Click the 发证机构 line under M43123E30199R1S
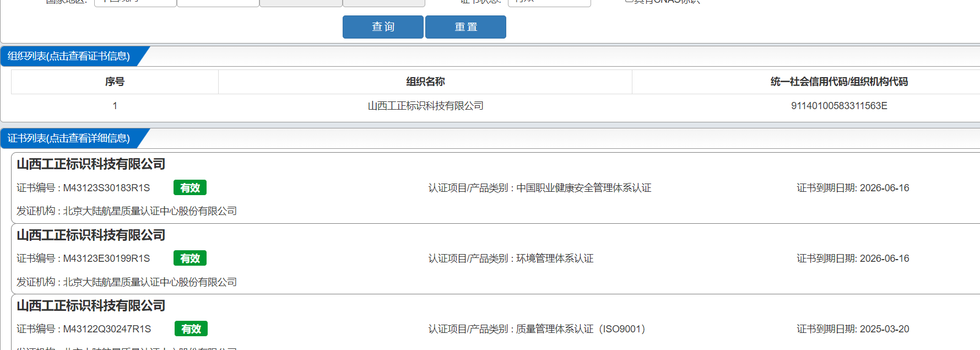 click(127, 282)
